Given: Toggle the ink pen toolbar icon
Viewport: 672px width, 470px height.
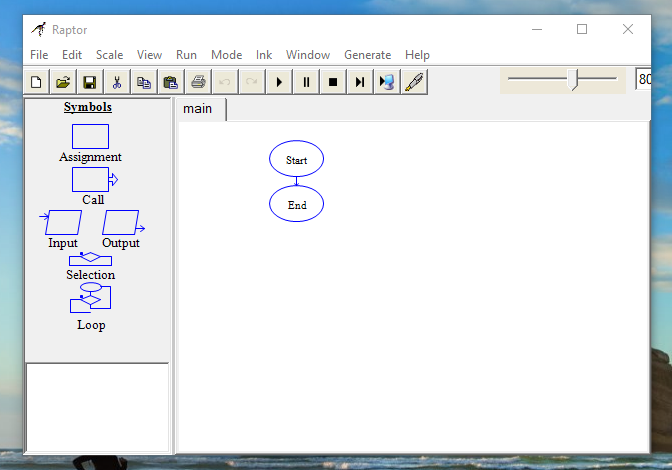Looking at the screenshot, I should 414,82.
